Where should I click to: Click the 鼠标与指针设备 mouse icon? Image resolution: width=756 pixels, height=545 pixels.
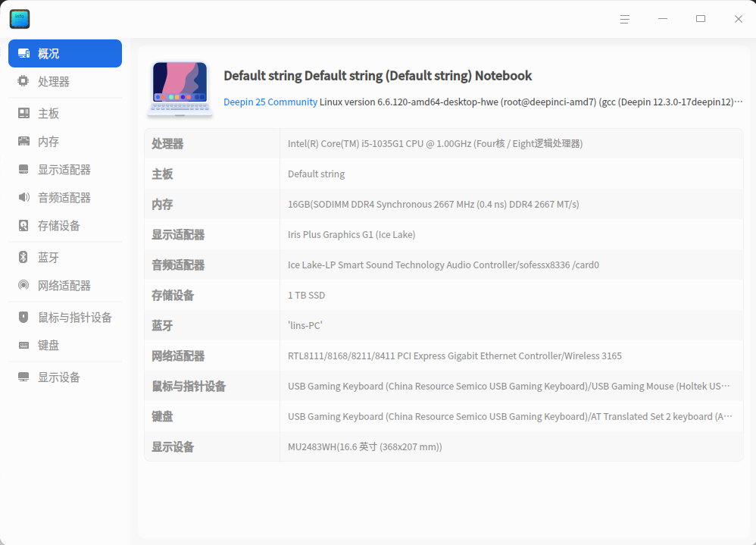23,317
